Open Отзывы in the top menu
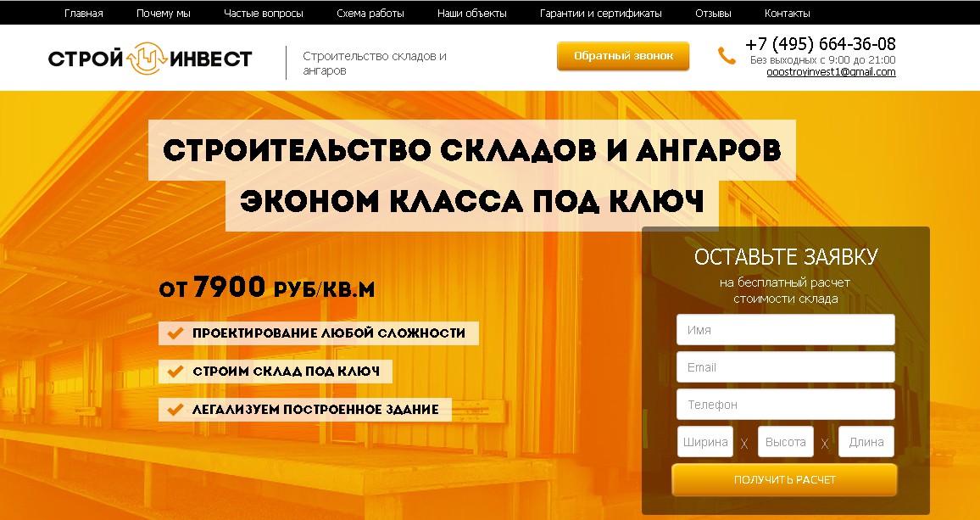Image resolution: width=980 pixels, height=520 pixels. [x=712, y=13]
